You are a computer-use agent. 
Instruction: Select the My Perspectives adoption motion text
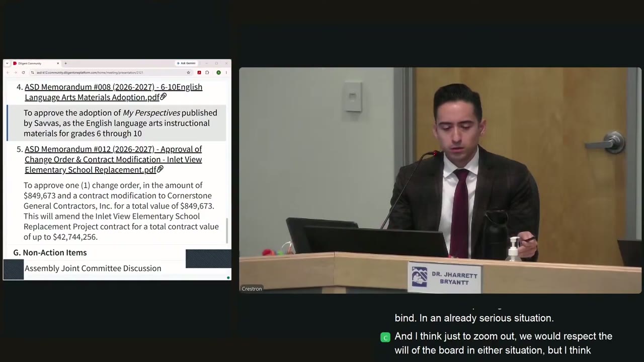point(120,123)
